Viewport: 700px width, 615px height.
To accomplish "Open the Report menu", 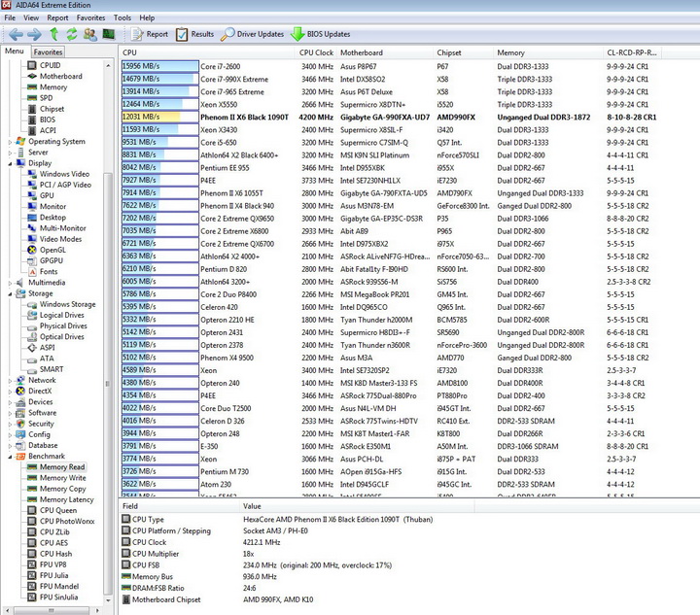I will tap(57, 17).
